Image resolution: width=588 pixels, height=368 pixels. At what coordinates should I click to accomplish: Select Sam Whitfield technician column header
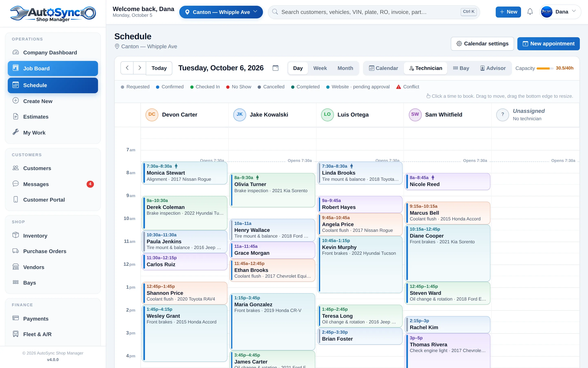(447, 115)
